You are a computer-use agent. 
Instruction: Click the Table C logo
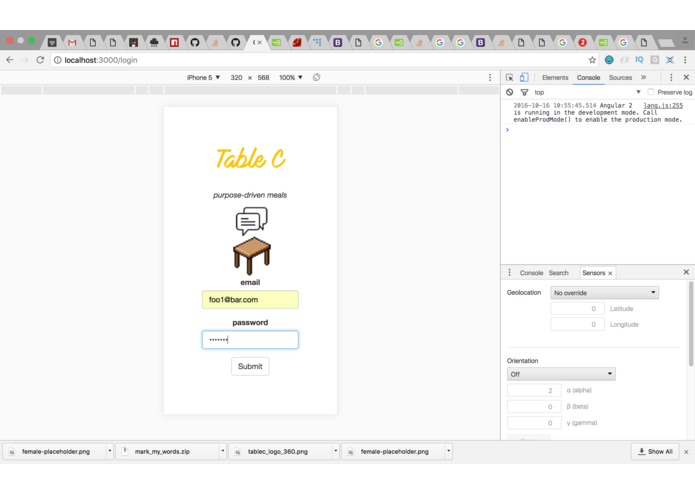pos(250,158)
